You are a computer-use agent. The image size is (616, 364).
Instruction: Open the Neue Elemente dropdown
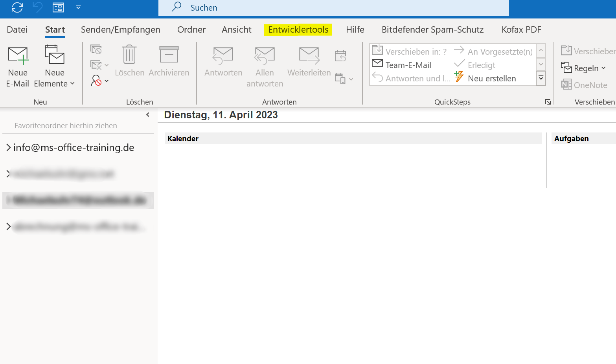(54, 66)
